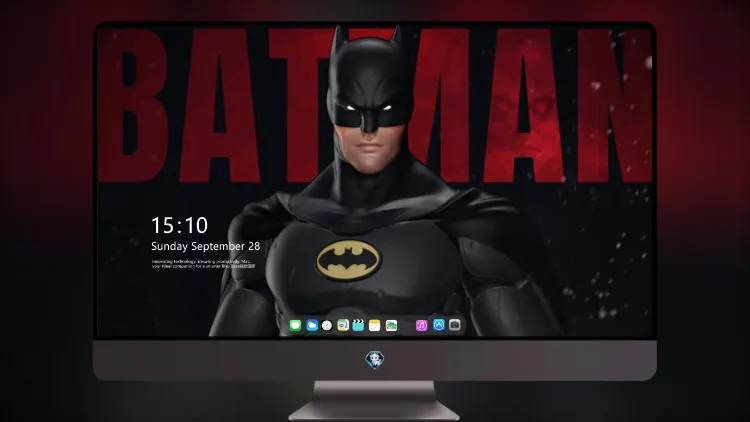Click the Sunday September 28 date

coord(206,246)
